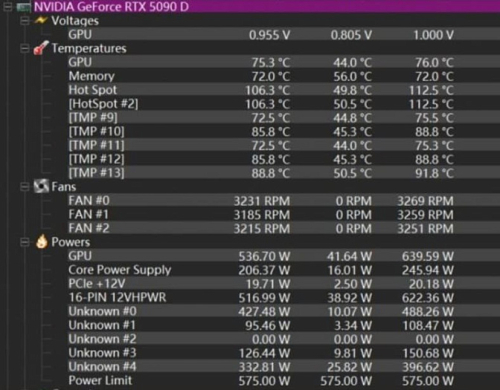Collapse the Fans section
This screenshot has height=390, width=500.
pyautogui.click(x=25, y=187)
